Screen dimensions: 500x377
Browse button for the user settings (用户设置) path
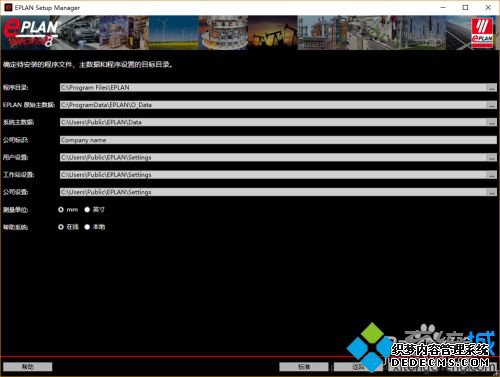(x=492, y=157)
